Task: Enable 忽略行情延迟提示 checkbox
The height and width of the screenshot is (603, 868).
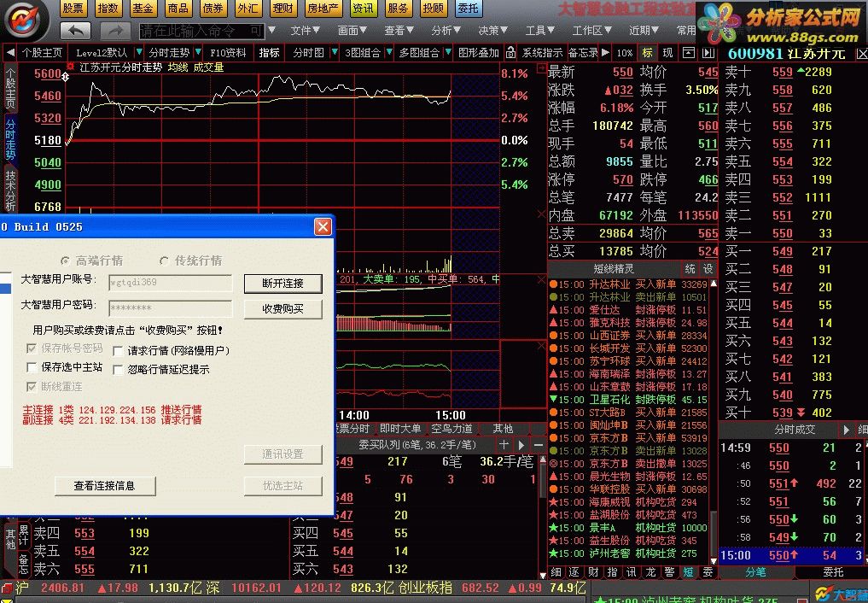Action: [118, 369]
